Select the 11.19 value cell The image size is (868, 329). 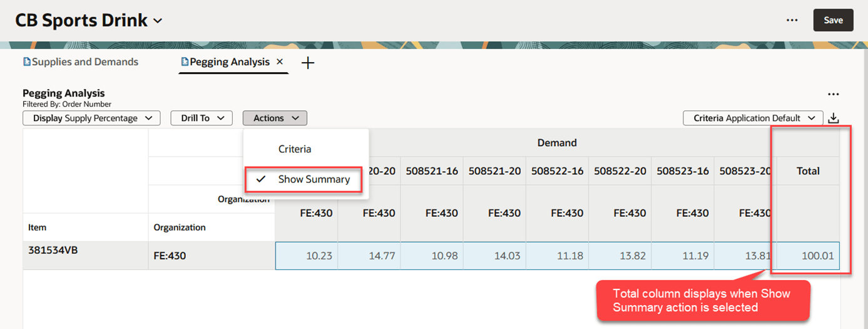[682, 256]
